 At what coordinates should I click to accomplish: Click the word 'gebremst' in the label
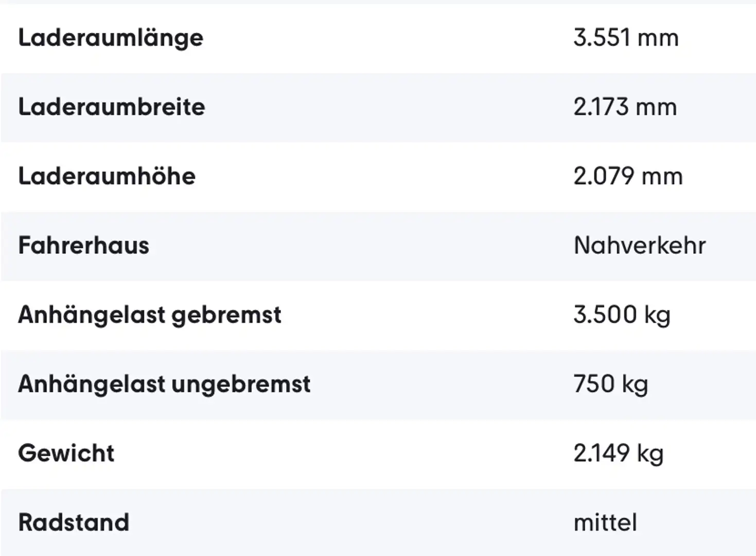pos(226,316)
